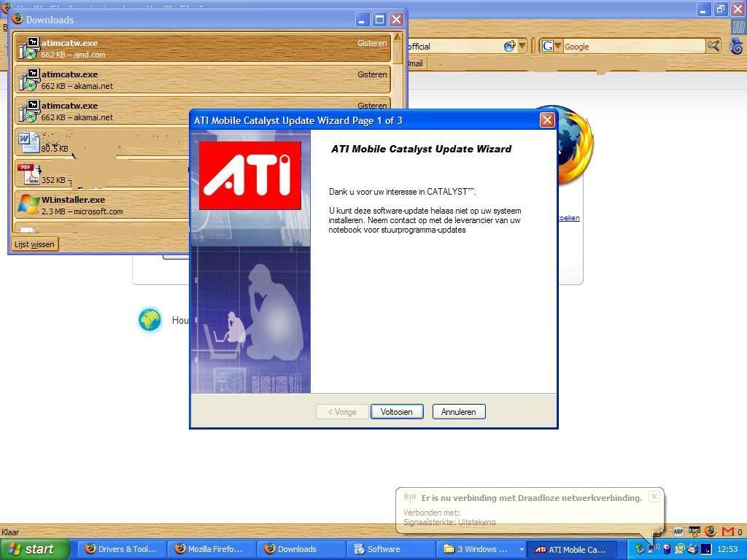747x560 pixels.
Task: Select WLinstaller.exe download entry text
Action: click(82, 205)
